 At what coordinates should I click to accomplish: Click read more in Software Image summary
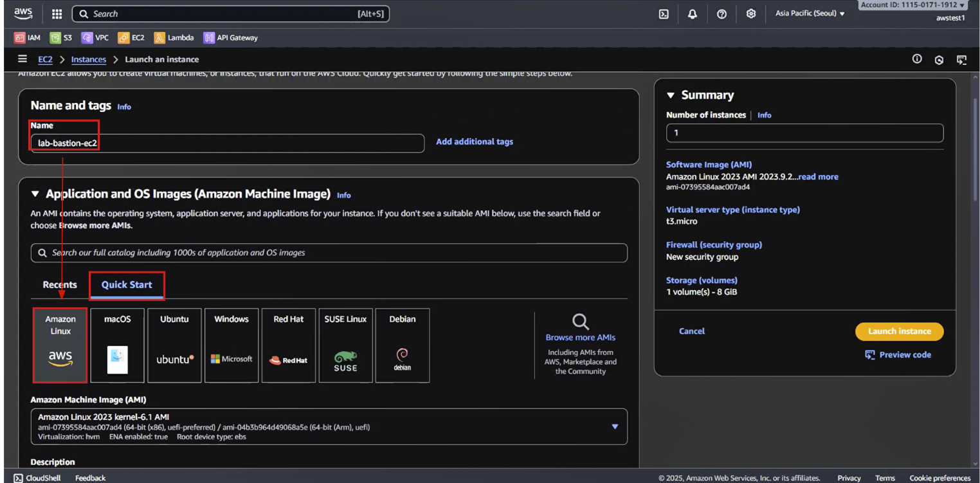pyautogui.click(x=818, y=176)
